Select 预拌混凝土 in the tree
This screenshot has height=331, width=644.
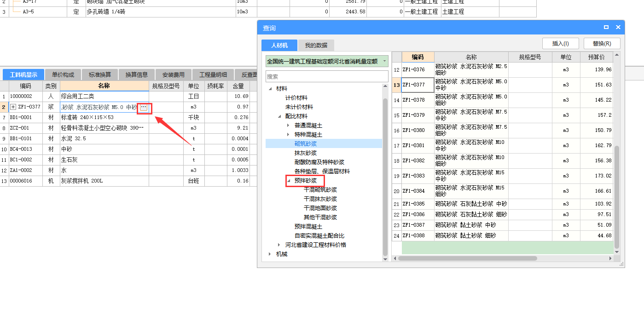coord(308,227)
